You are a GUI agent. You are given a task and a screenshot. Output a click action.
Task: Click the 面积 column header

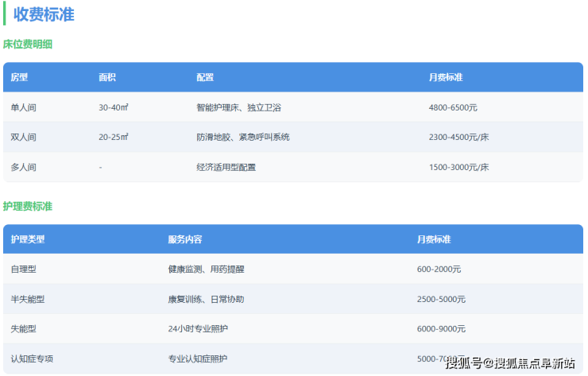pyautogui.click(x=107, y=77)
